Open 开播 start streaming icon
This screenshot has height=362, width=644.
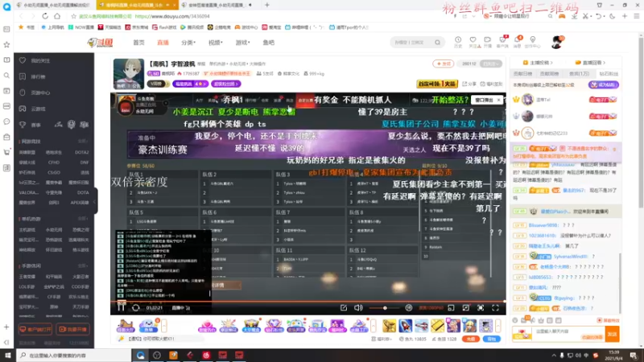coord(488,42)
